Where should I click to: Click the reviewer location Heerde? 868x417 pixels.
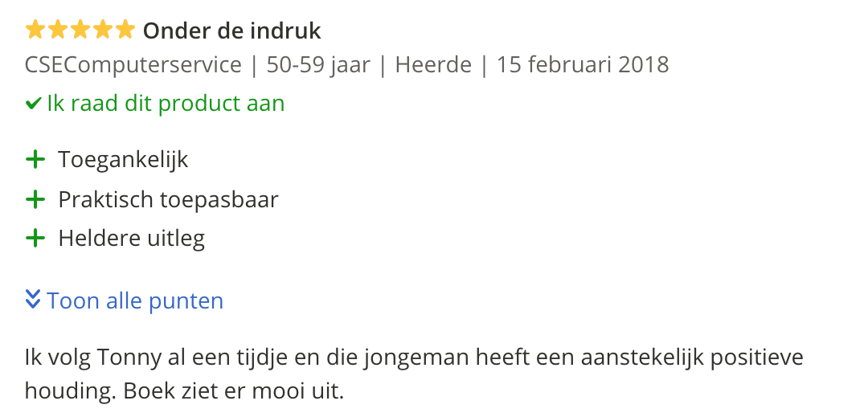pyautogui.click(x=433, y=64)
